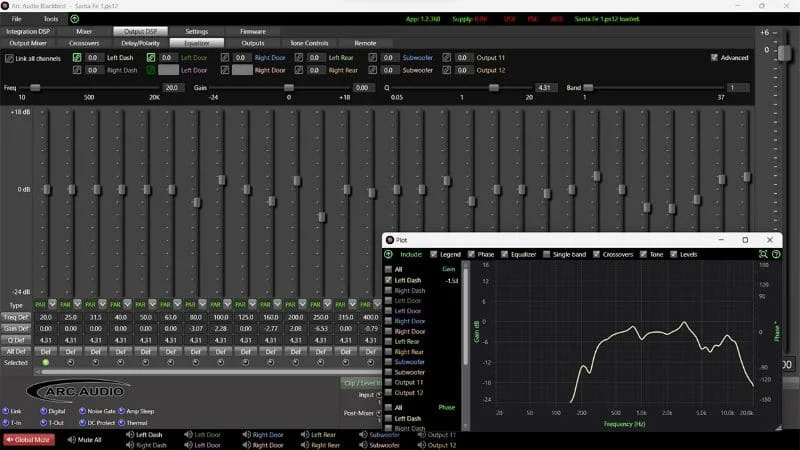
Task: Click the Q slider handle
Action: [x=493, y=88]
